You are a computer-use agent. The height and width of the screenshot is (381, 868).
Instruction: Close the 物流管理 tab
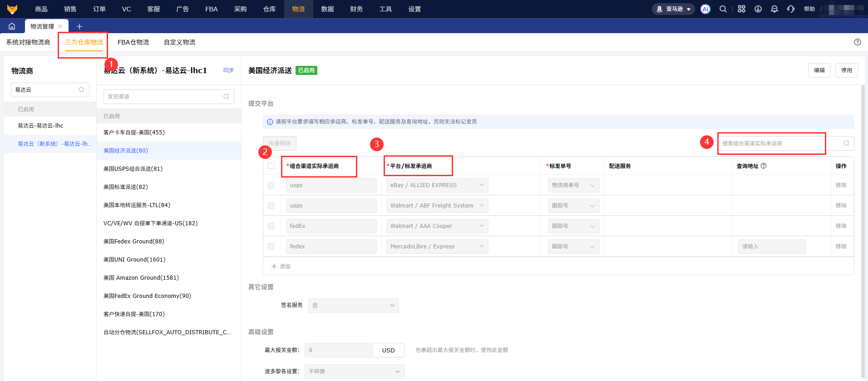coord(60,26)
